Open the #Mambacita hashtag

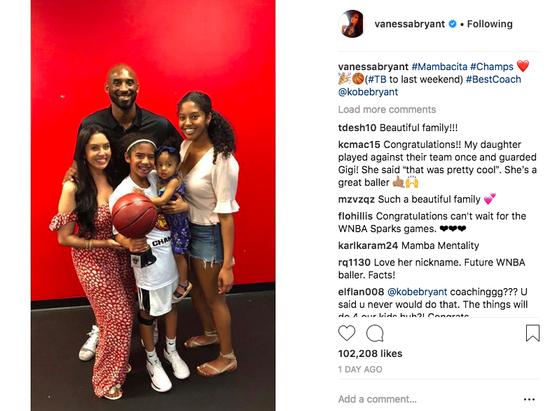click(439, 67)
